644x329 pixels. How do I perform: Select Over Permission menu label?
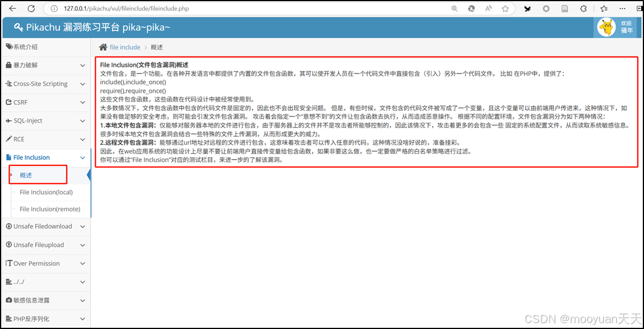[x=36, y=263]
